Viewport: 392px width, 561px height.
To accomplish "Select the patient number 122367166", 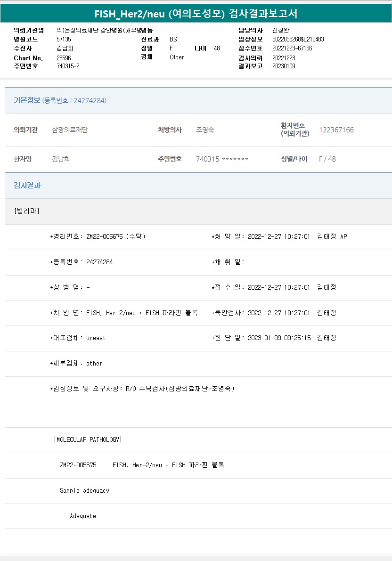I will coord(336,130).
